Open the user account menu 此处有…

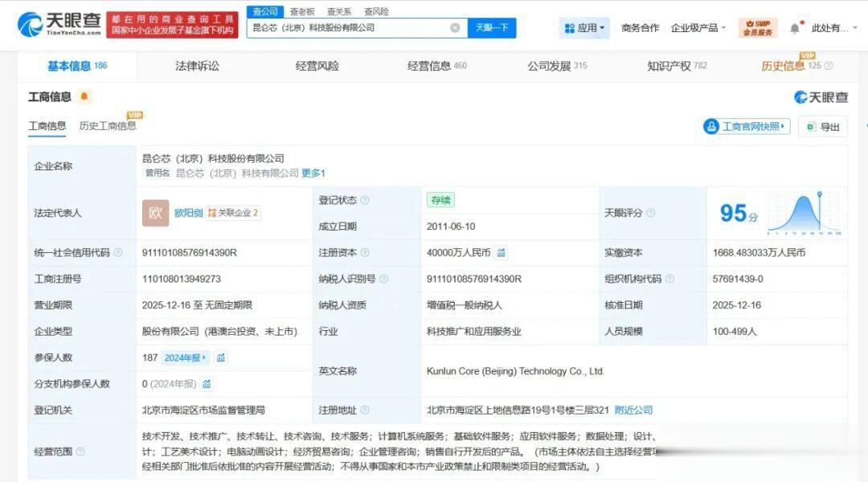pos(834,27)
